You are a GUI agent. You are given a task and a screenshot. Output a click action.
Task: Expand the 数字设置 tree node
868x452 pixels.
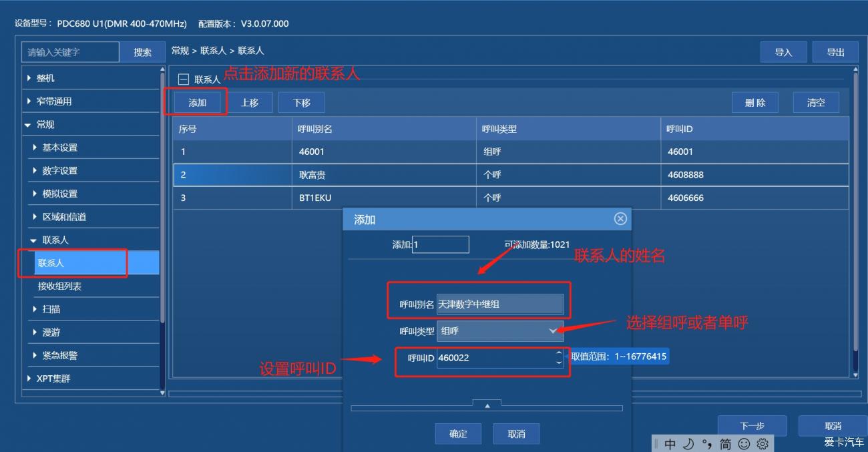tap(35, 171)
